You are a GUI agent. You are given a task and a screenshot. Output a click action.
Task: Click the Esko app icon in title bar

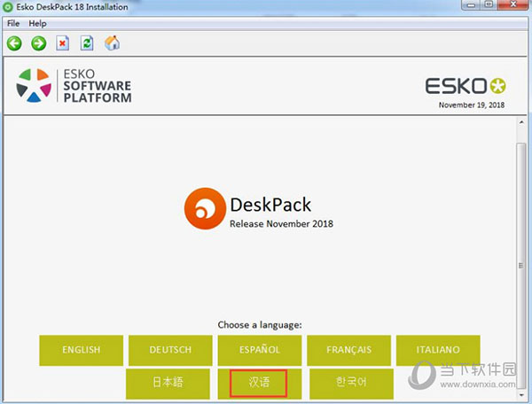[8, 7]
